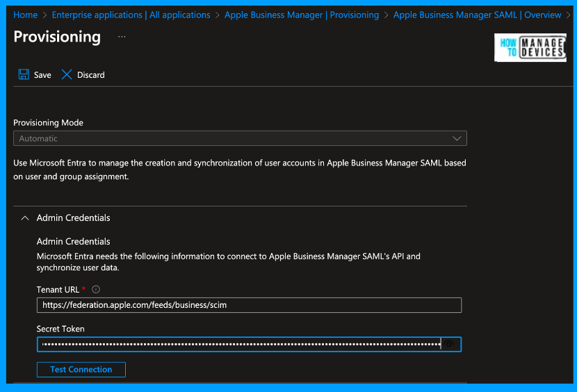This screenshot has height=392, width=577.
Task: Collapse the Admin Credentials section chevron
Action: pyautogui.click(x=25, y=218)
